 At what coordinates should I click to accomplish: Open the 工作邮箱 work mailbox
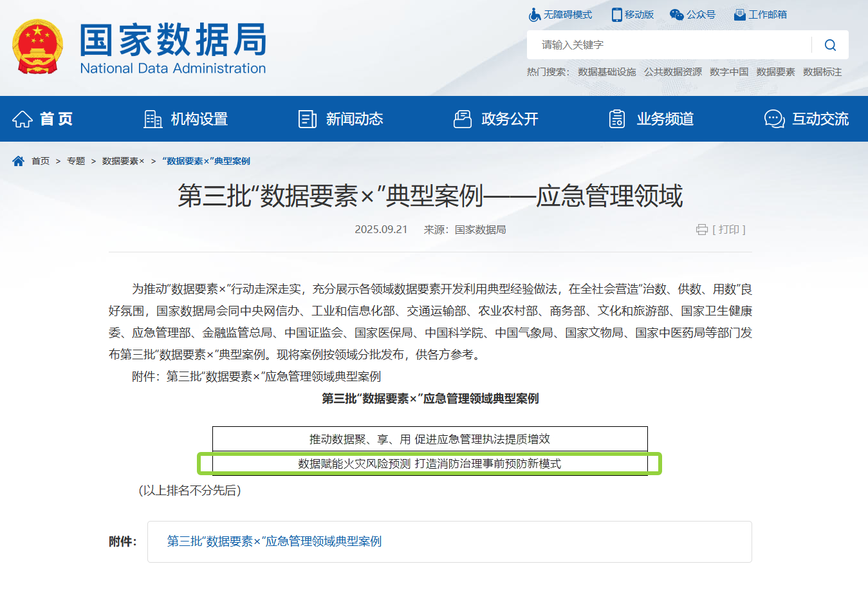click(761, 15)
